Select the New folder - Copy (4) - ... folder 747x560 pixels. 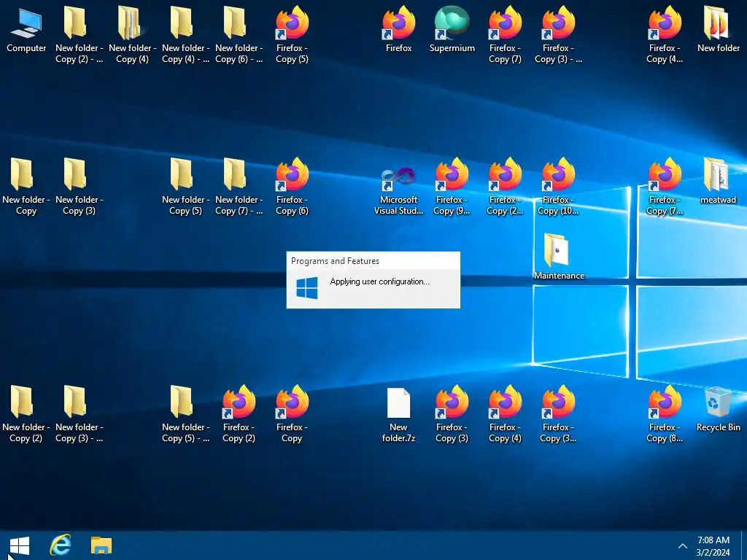point(185,36)
